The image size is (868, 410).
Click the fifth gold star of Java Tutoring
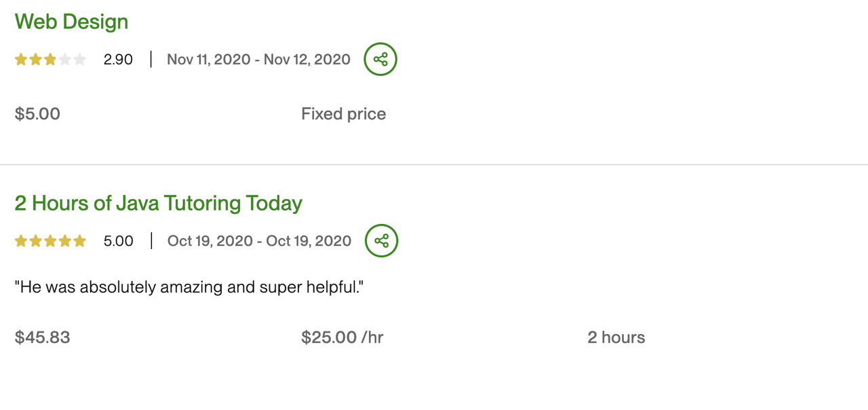point(79,241)
